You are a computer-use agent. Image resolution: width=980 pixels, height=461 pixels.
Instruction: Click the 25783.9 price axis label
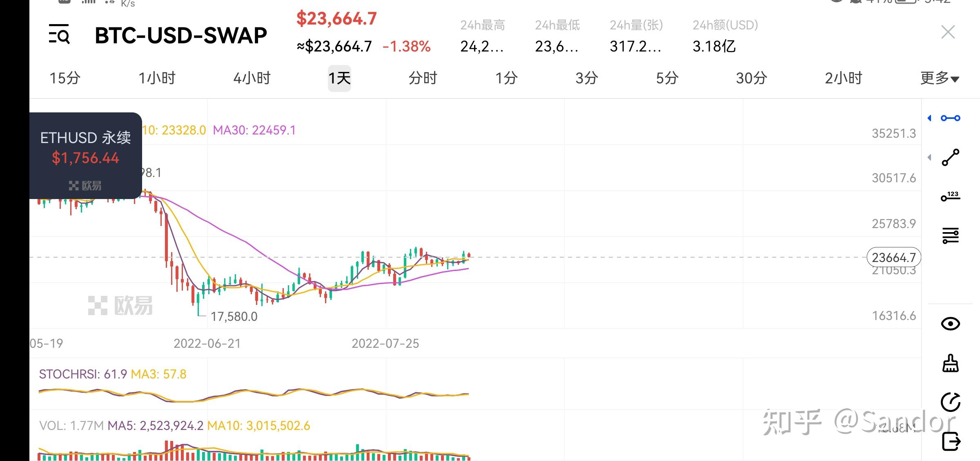[894, 224]
